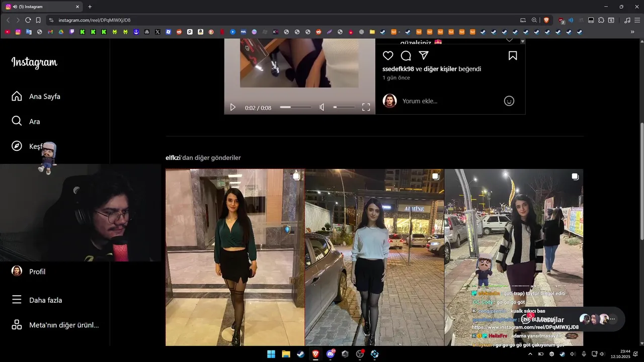Mute the video audio speaker icon
644x362 pixels.
pos(322,108)
